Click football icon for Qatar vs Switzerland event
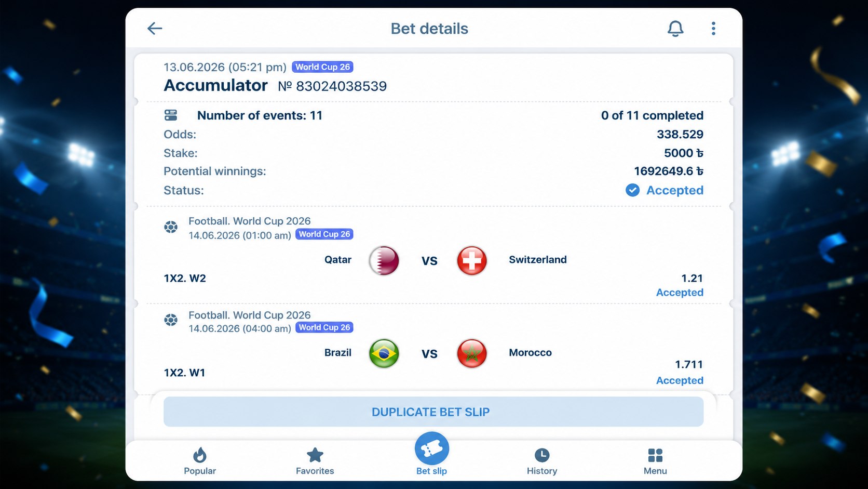Viewport: 868px width, 489px height. click(x=171, y=227)
